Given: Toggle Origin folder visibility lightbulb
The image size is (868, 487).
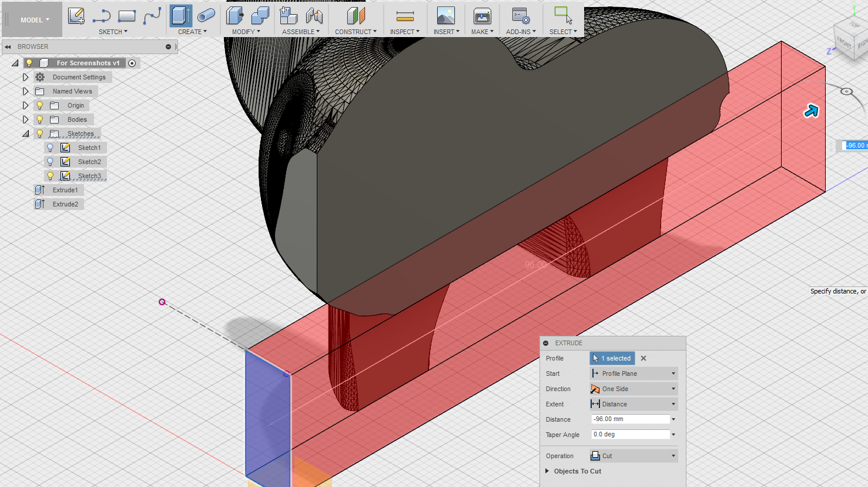Looking at the screenshot, I should click(x=40, y=105).
